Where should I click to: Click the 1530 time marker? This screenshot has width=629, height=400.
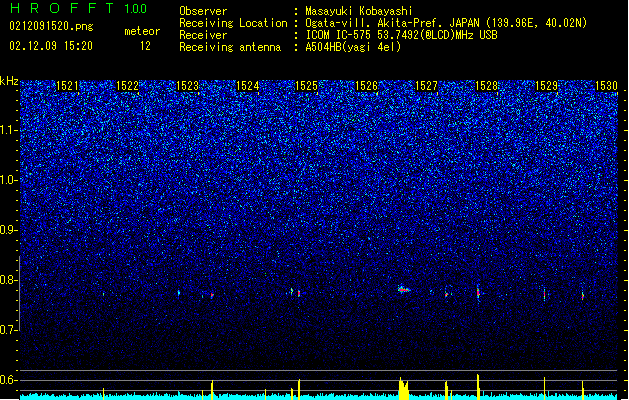606,86
